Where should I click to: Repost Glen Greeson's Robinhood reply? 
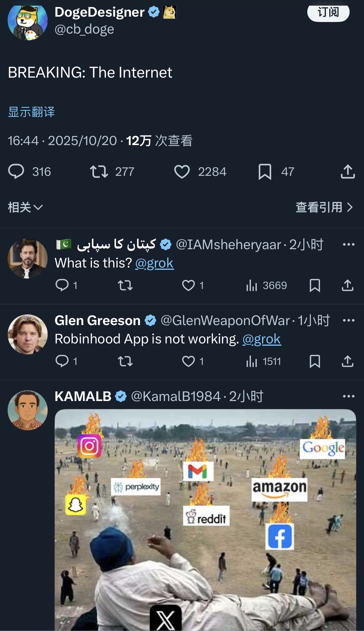tap(125, 361)
